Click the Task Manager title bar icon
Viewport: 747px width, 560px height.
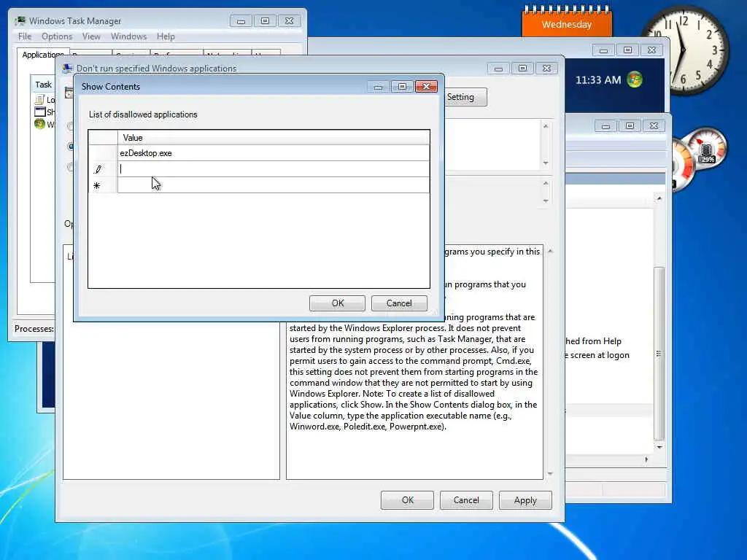[x=20, y=21]
